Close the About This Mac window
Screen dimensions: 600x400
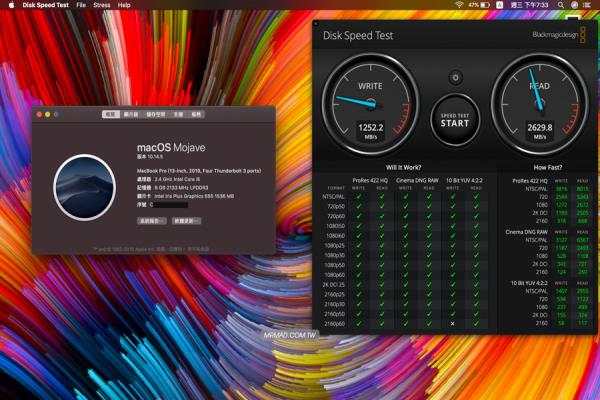[x=39, y=114]
